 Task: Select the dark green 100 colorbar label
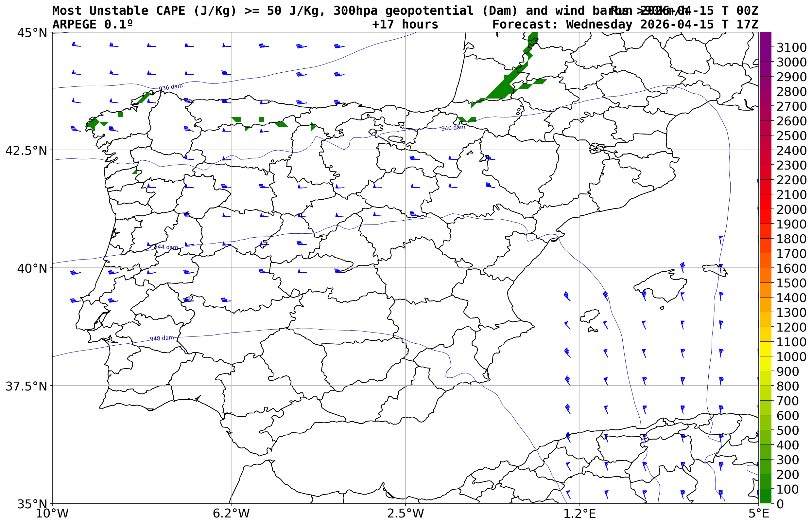787,489
